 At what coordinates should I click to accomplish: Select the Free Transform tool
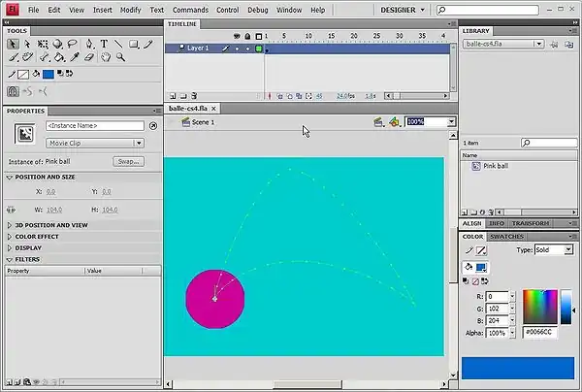43,44
